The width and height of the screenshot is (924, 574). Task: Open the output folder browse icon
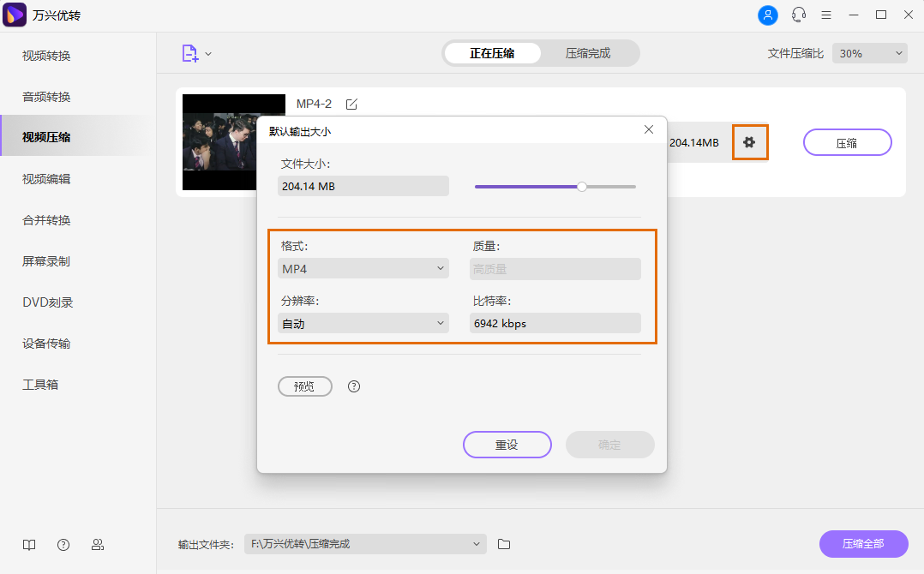[503, 544]
